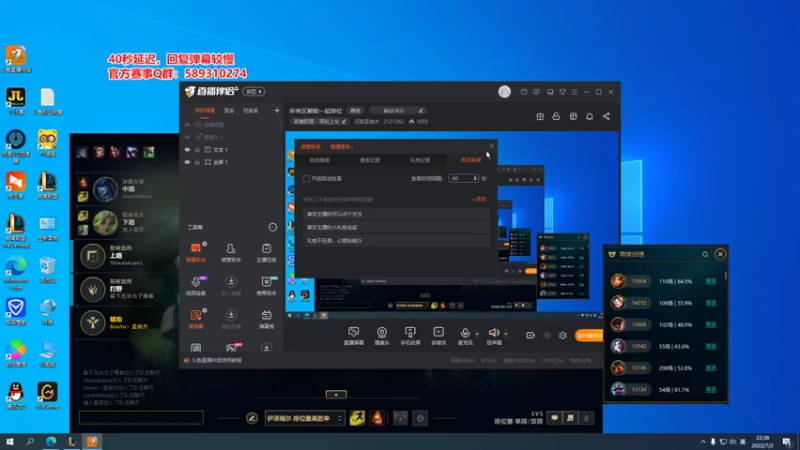Open the notification bell in streaming header
The height and width of the screenshot is (450, 800).
pos(589,116)
